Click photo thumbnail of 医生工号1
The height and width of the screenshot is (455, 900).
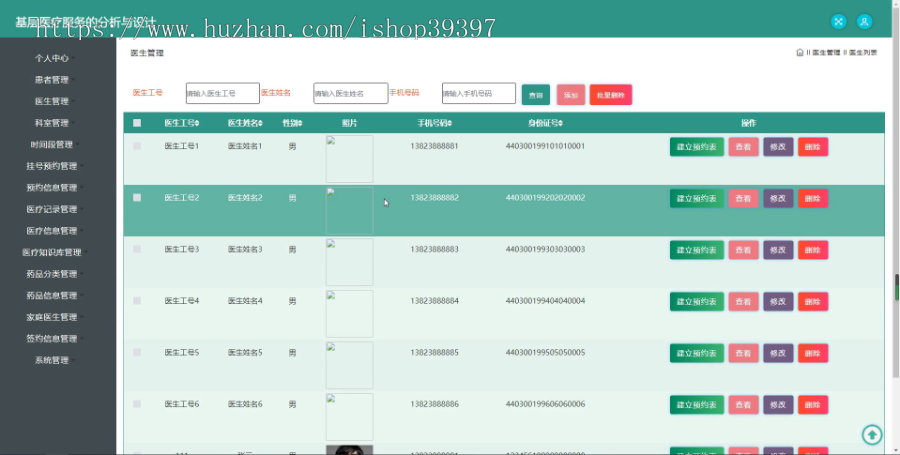[x=350, y=159]
